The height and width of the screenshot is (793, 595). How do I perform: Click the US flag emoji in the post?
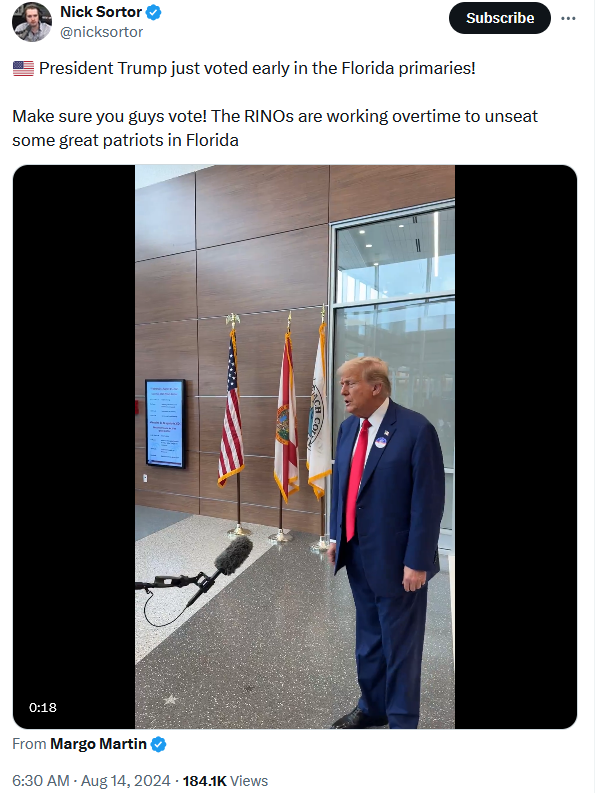point(23,68)
